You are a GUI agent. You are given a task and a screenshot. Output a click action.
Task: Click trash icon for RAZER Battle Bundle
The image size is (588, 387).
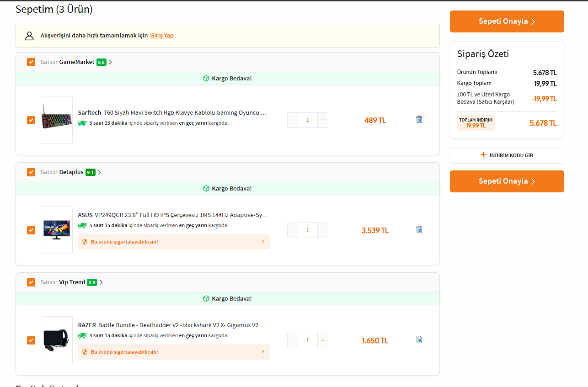point(419,339)
